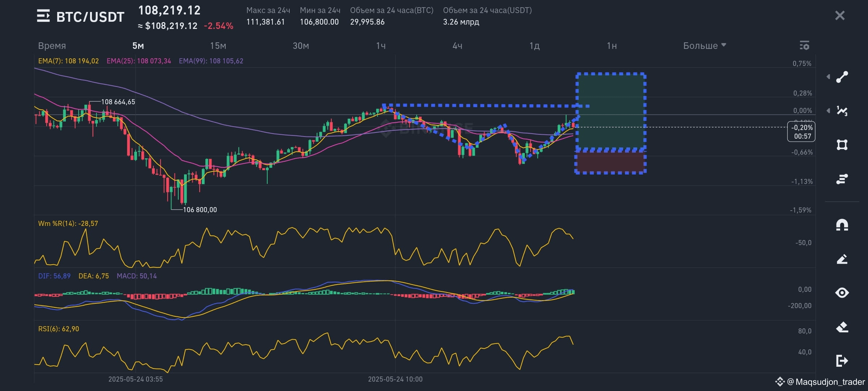868x391 pixels.
Task: Select the Elliott wave pattern tool
Action: [x=842, y=111]
